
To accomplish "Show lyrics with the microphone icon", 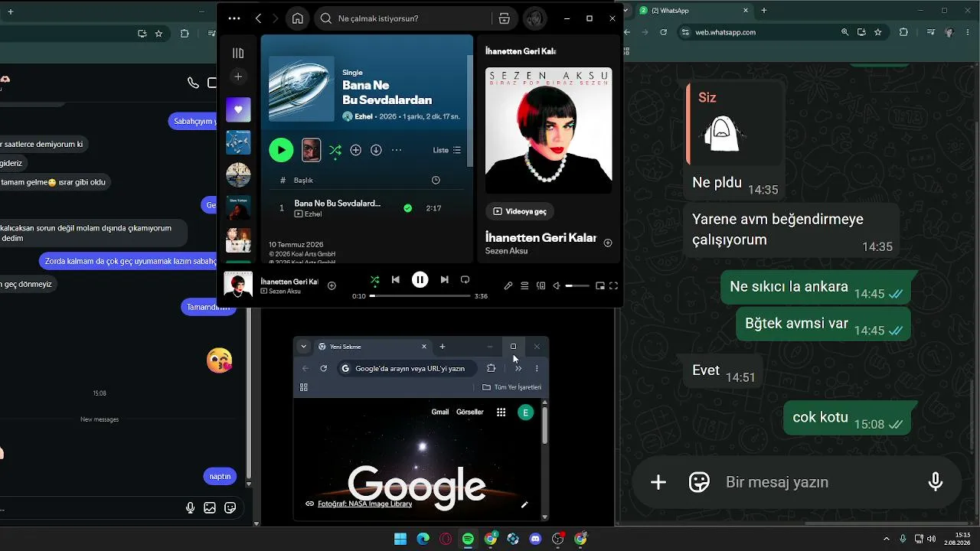I will coord(508,285).
